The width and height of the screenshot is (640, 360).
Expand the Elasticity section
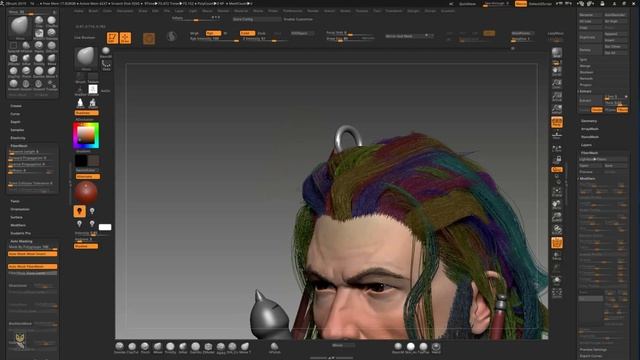pyautogui.click(x=18, y=138)
